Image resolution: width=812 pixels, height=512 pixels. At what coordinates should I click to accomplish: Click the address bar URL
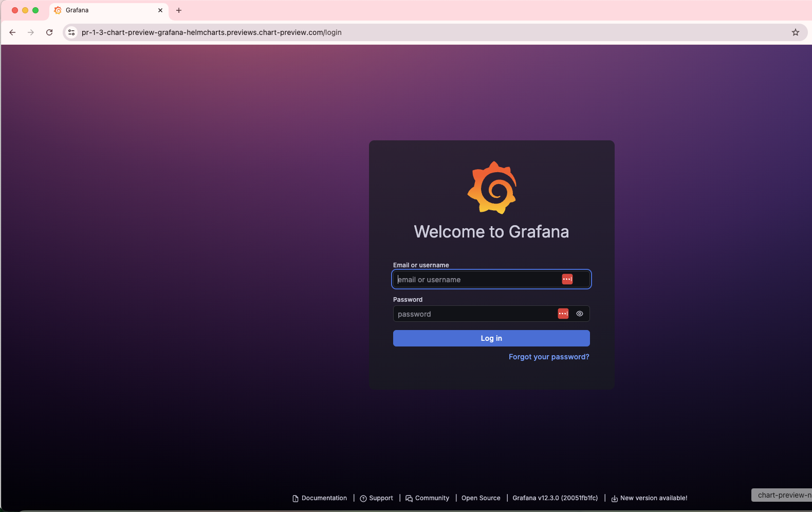tap(211, 32)
